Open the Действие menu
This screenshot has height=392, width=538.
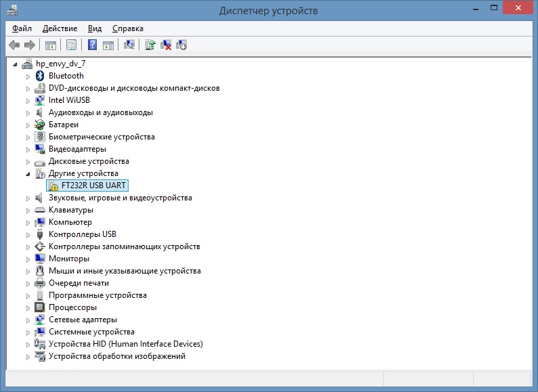(60, 28)
